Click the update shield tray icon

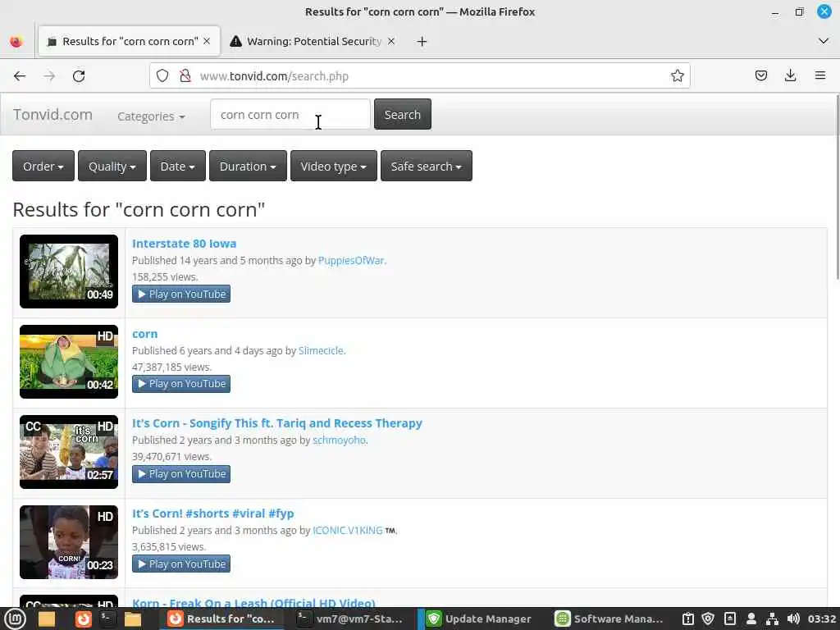point(708,619)
